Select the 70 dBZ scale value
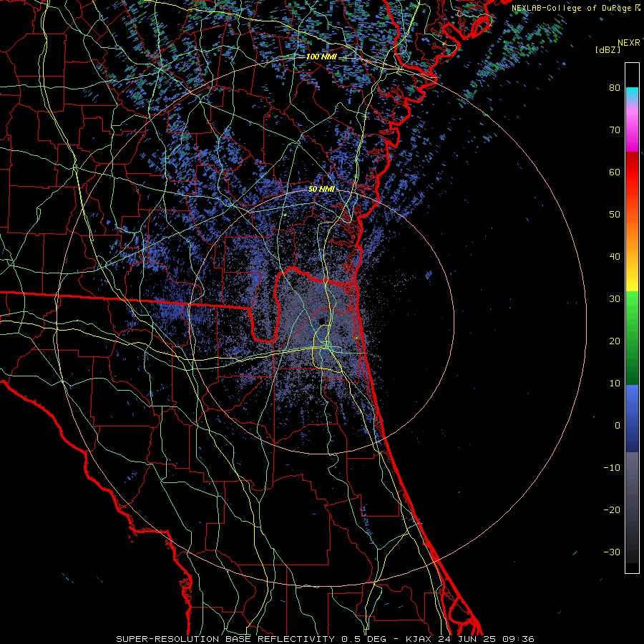Viewport: 644px width, 644px height. point(615,130)
